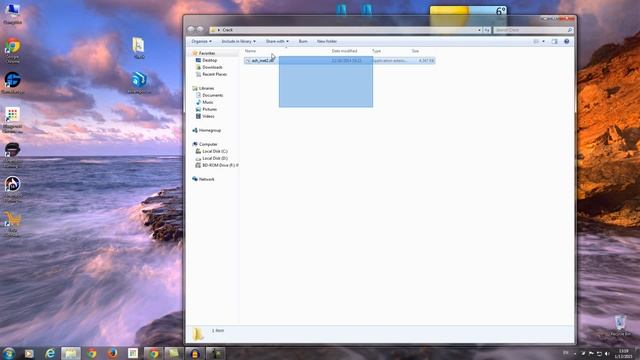Focus the Search Crack box
The height and width of the screenshot is (360, 640).
533,30
